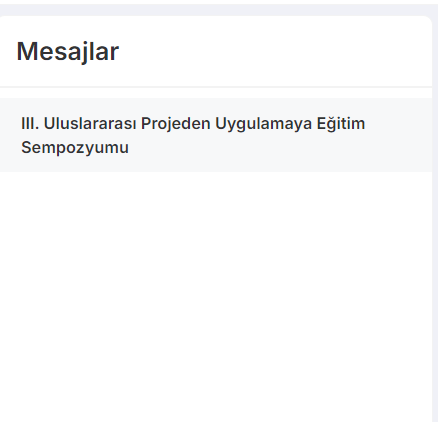Image resolution: width=438 pixels, height=422 pixels.
Task: Click the word Uygulamaya in the message title
Action: (x=263, y=124)
